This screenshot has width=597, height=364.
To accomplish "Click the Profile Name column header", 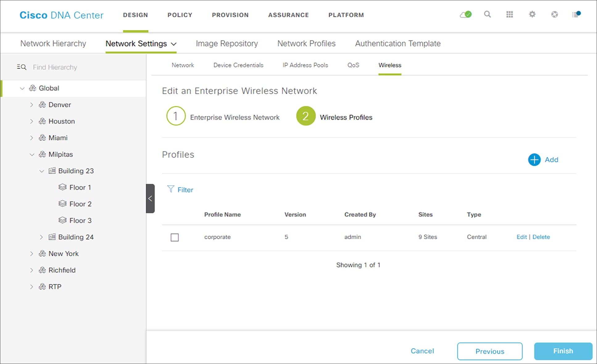I will [x=222, y=214].
